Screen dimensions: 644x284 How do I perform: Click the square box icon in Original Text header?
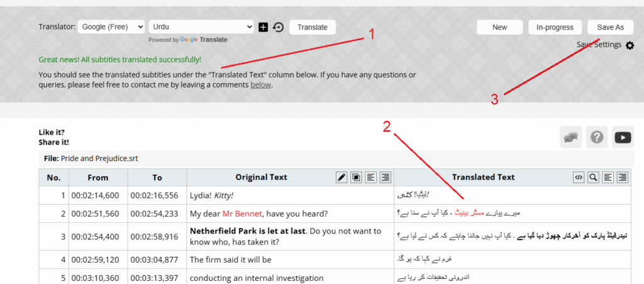coord(356,178)
